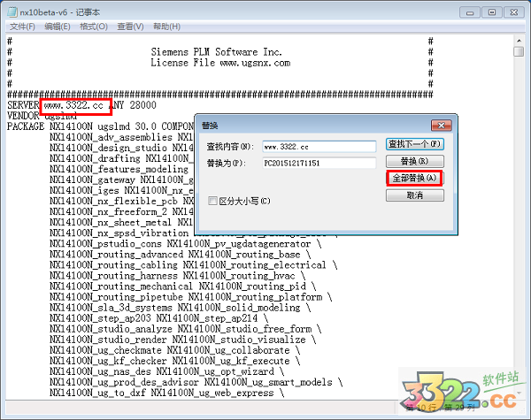Open the 查看(V) menu
This screenshot has height=420, width=531.
coord(130,27)
